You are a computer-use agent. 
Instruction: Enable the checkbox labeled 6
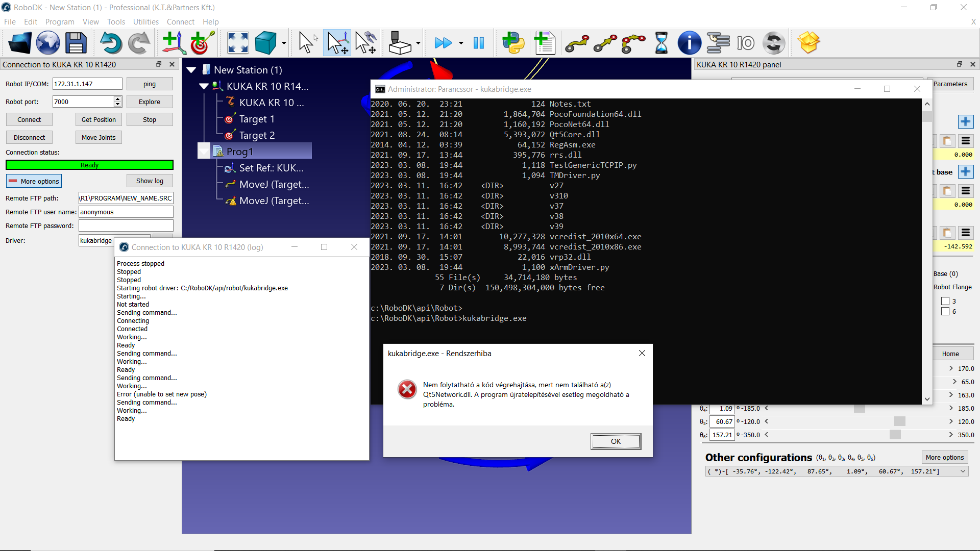[x=945, y=311]
